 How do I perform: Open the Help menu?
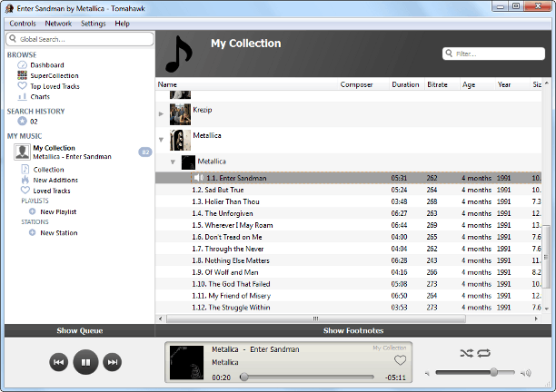tap(122, 24)
